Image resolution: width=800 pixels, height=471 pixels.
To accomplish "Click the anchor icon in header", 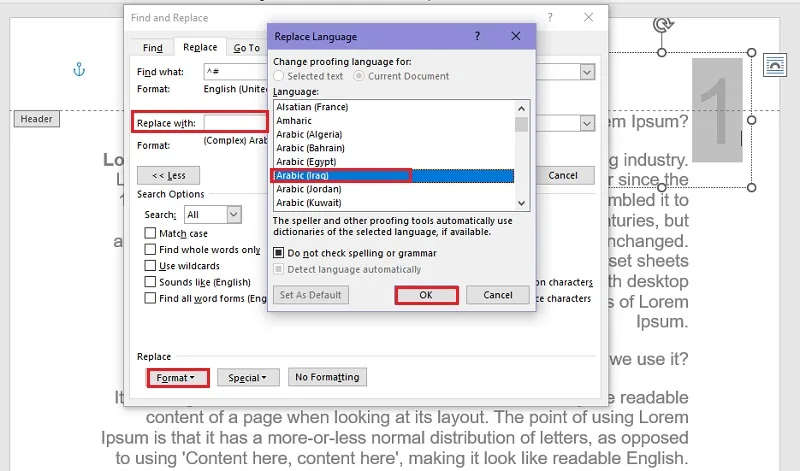I will tap(79, 69).
